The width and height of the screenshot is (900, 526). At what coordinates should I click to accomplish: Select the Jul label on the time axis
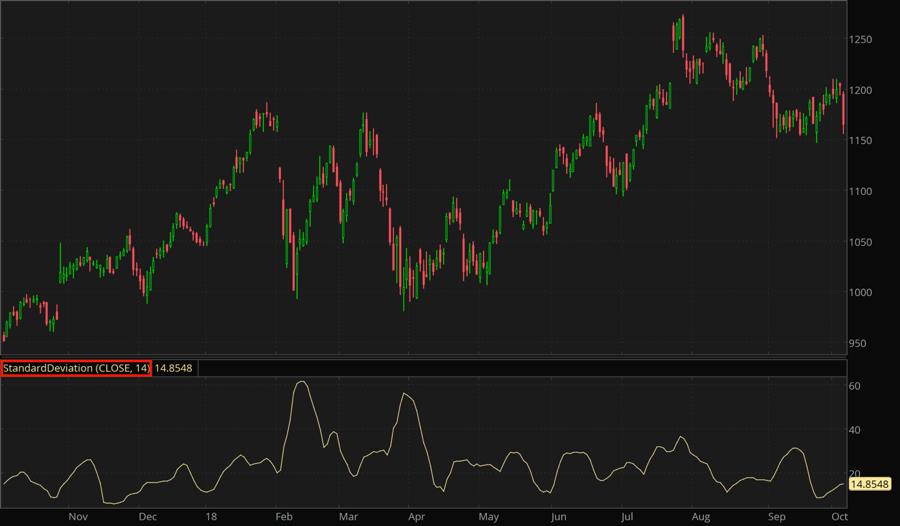pos(626,517)
